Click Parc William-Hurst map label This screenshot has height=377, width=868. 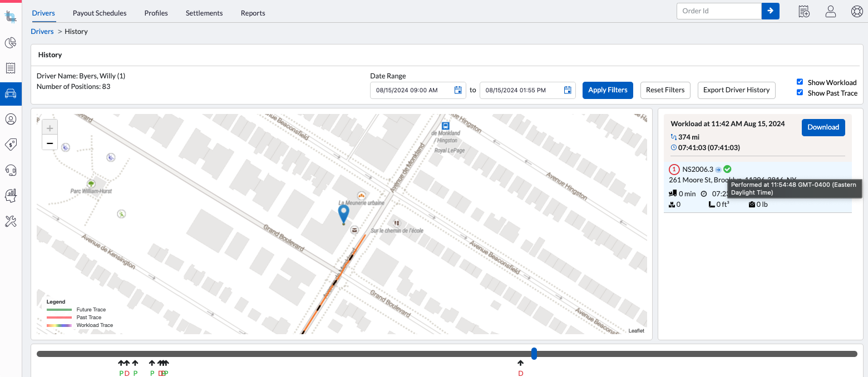[x=91, y=192]
